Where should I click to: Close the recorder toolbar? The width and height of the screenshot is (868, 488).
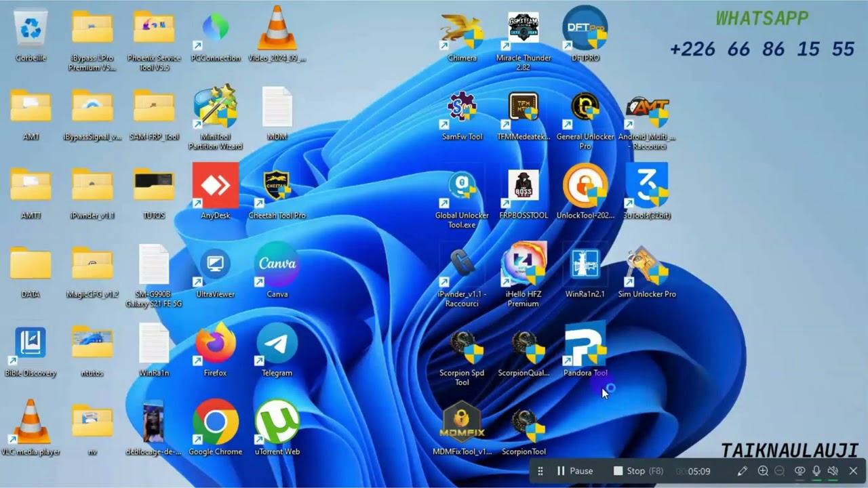click(853, 471)
